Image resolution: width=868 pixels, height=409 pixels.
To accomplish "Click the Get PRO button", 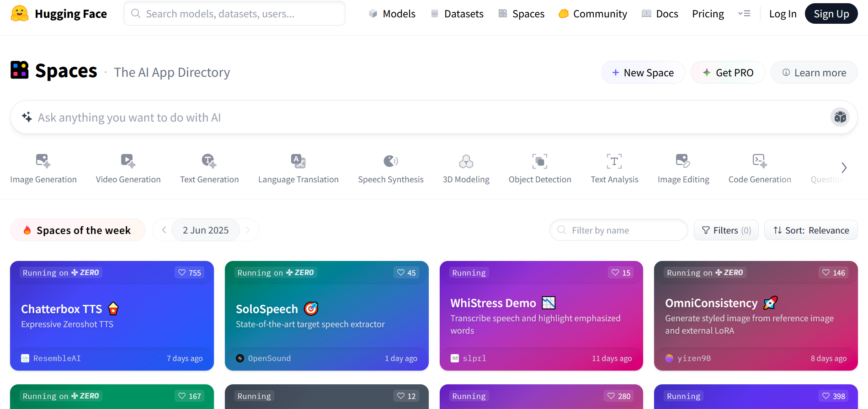I will point(728,72).
